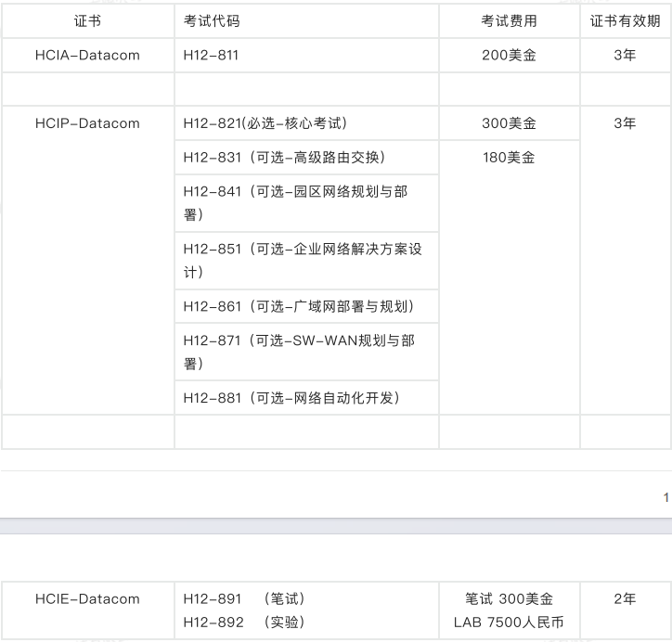This screenshot has height=642, width=672.
Task: Click H12-891 笔试 exam code line
Action: (244, 598)
